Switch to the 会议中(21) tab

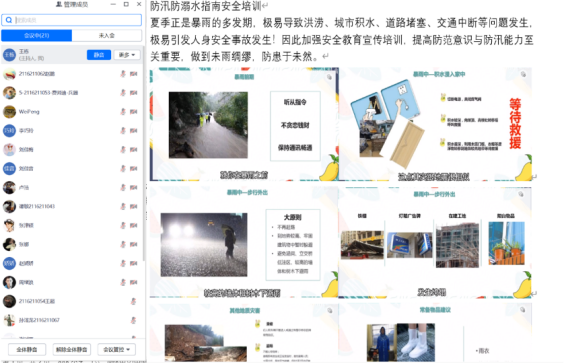click(x=37, y=35)
